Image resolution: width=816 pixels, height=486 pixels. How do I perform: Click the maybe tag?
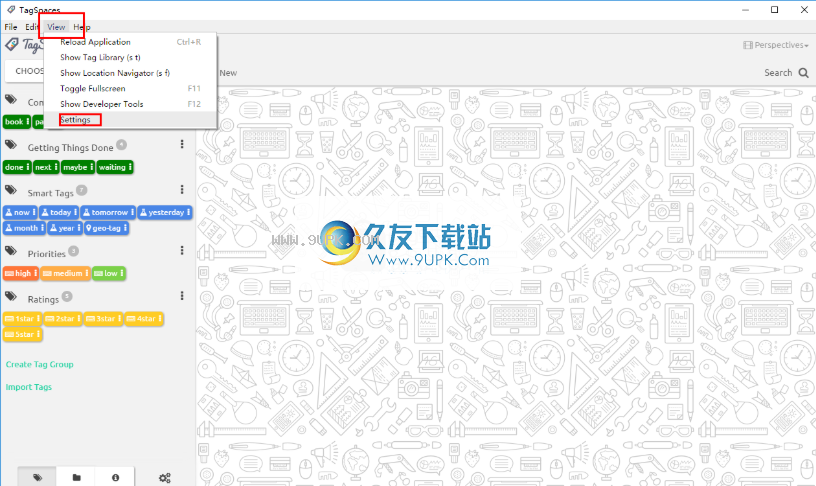pos(78,167)
